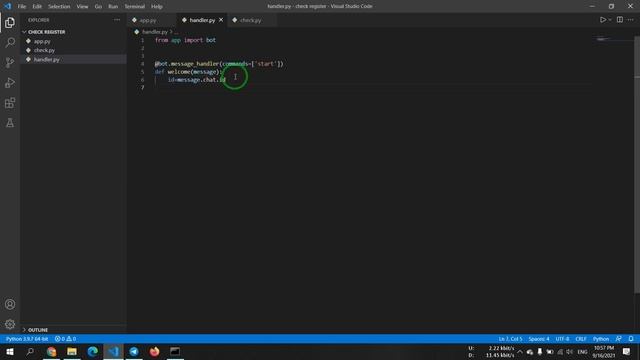Viewport: 640px width, 360px height.
Task: Change end of line sequence CRLF
Action: pos(580,339)
